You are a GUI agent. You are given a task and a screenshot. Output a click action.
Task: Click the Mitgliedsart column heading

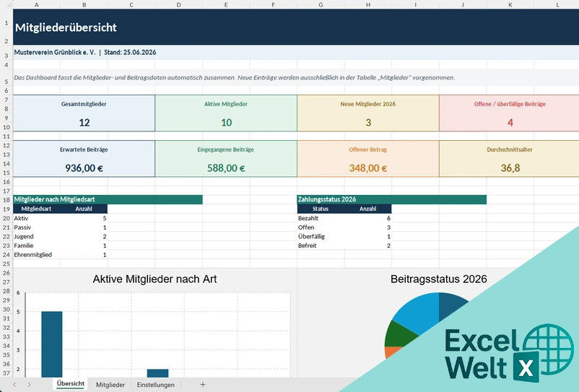[x=36, y=209]
